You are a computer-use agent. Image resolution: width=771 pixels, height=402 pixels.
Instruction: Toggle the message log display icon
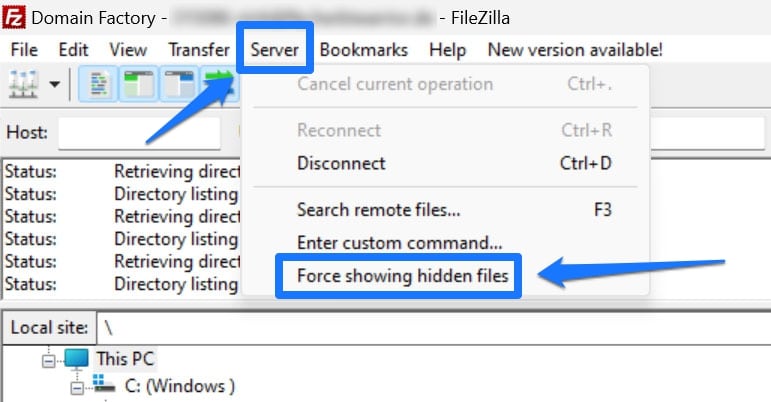point(96,84)
